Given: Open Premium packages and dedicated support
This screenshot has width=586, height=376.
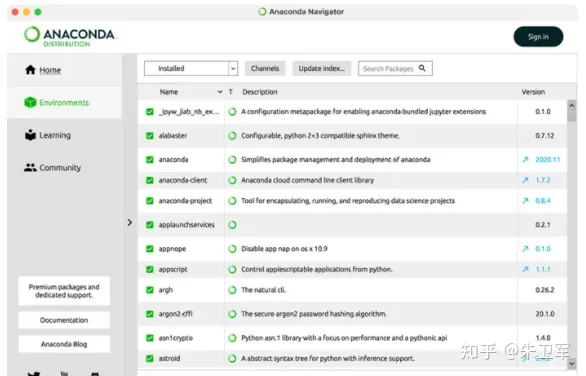Looking at the screenshot, I should [x=64, y=291].
